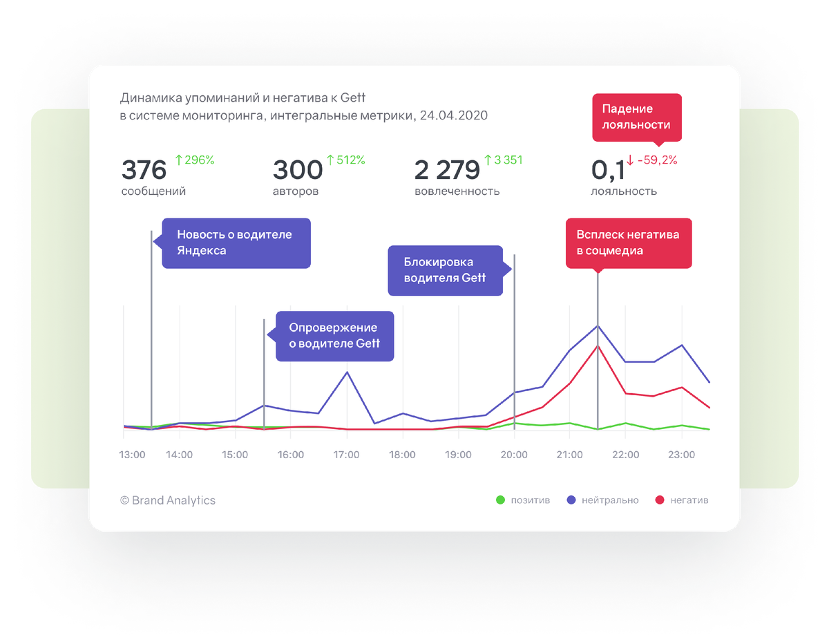
Task: Click the 17:00 axis label
Action: pos(346,455)
